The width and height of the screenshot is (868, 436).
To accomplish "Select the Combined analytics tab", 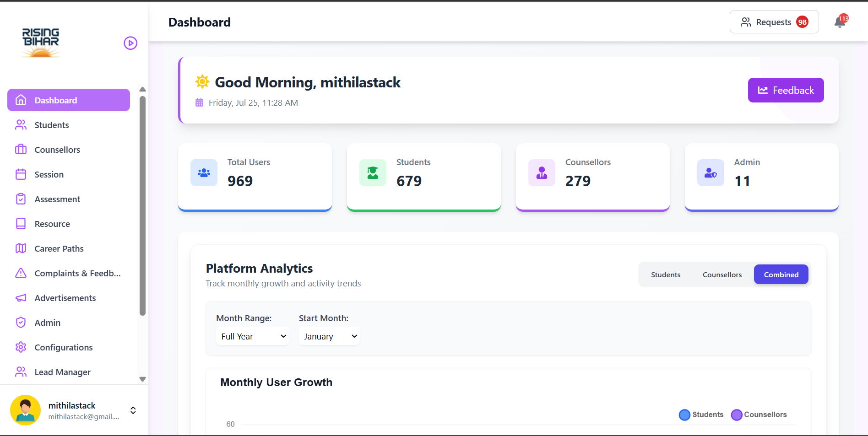I will click(x=781, y=275).
